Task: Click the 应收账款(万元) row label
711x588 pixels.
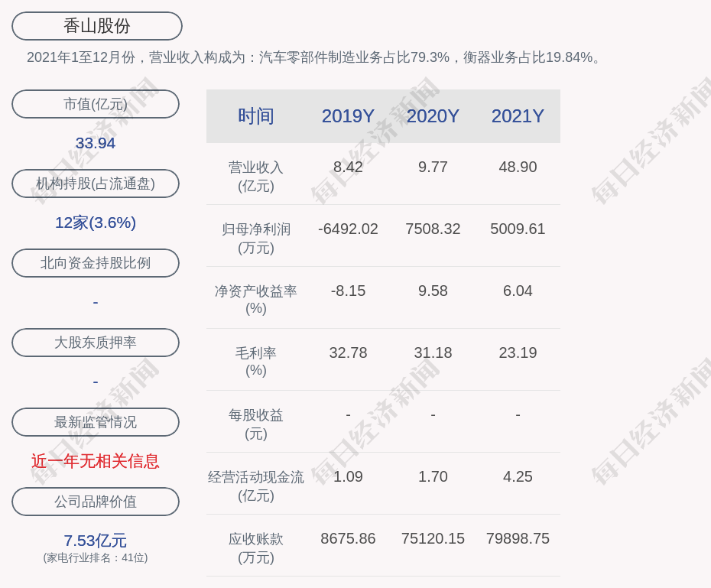Action: point(256,548)
